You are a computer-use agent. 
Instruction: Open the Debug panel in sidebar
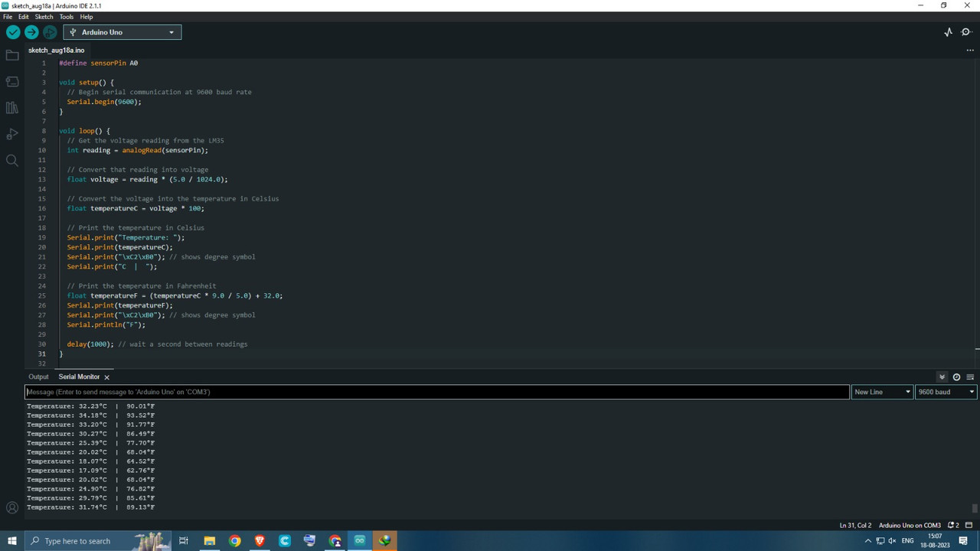(12, 134)
